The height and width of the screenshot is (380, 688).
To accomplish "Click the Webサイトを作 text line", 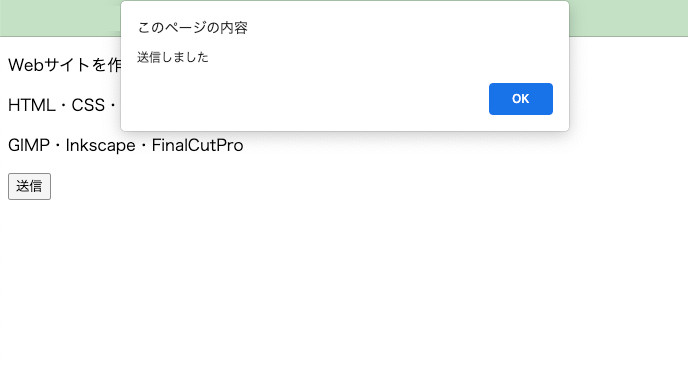I will (x=64, y=65).
